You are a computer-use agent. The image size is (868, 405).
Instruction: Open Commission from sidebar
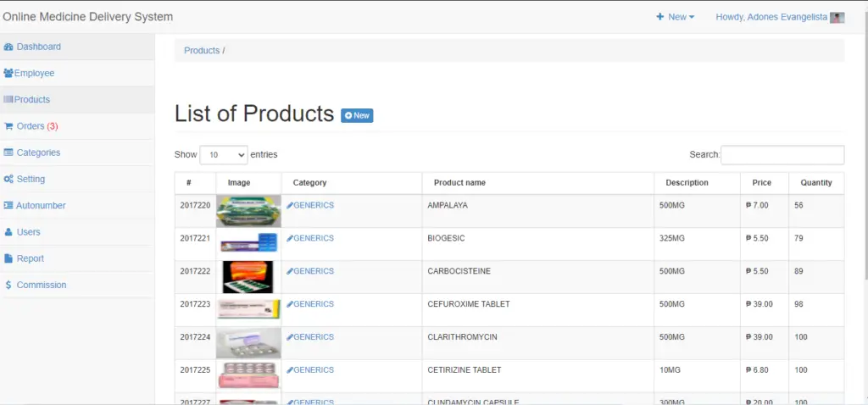(x=77, y=285)
